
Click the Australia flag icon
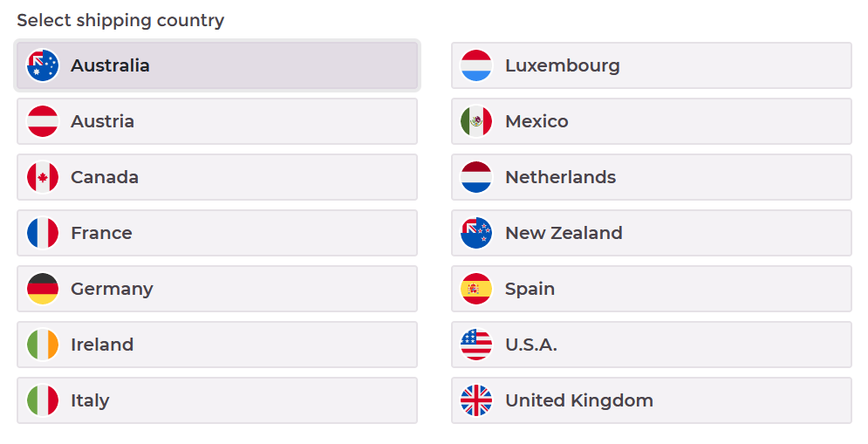43,65
